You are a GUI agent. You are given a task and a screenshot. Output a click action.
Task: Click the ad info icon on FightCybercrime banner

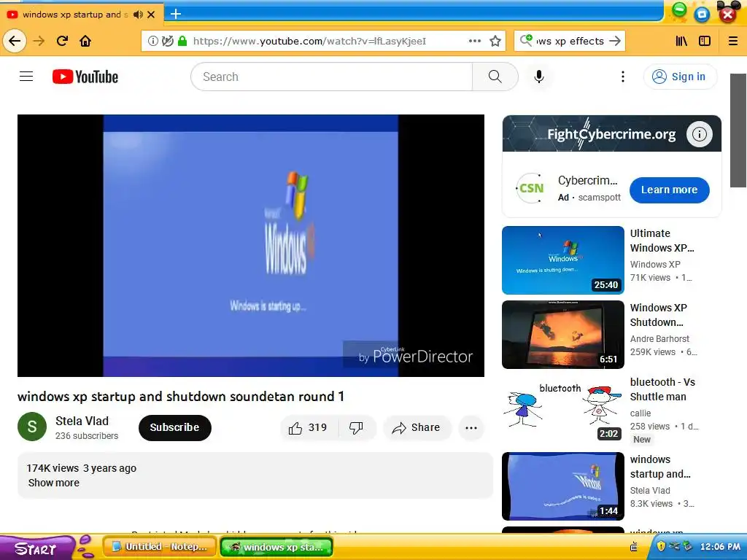click(x=700, y=134)
